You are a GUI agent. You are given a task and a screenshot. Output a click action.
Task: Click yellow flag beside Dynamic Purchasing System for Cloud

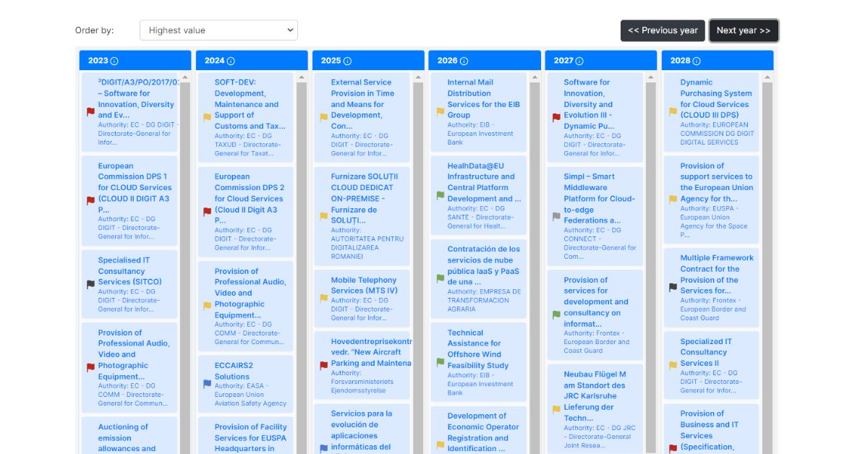673,111
